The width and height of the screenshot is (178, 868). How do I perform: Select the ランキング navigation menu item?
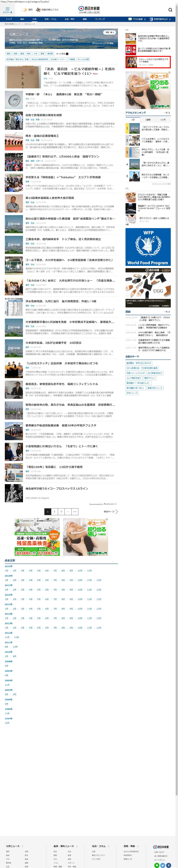[100, 19]
